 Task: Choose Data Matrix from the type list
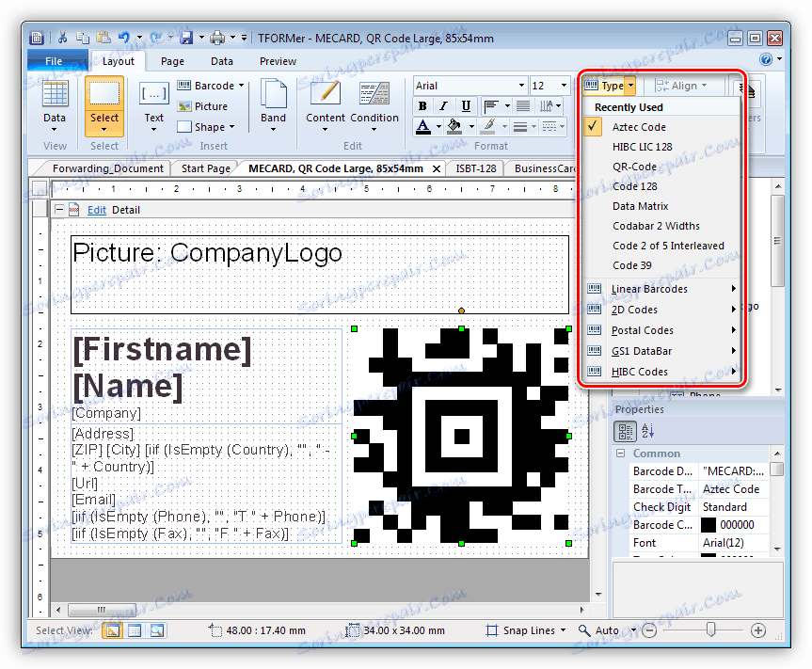click(x=661, y=206)
